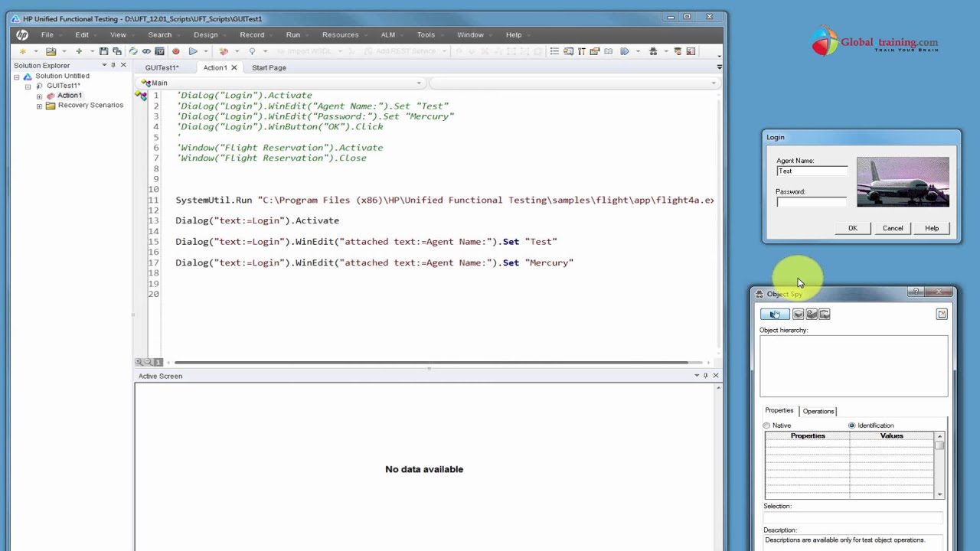This screenshot has width=980, height=551.
Task: Close the Solution Explorer panel
Action: (123, 65)
